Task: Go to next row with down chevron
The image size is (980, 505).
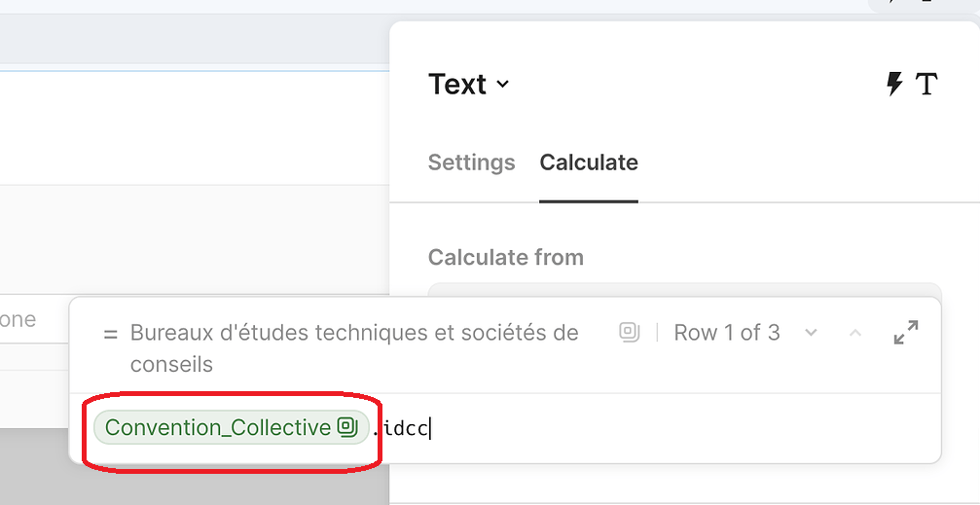Action: 811,333
